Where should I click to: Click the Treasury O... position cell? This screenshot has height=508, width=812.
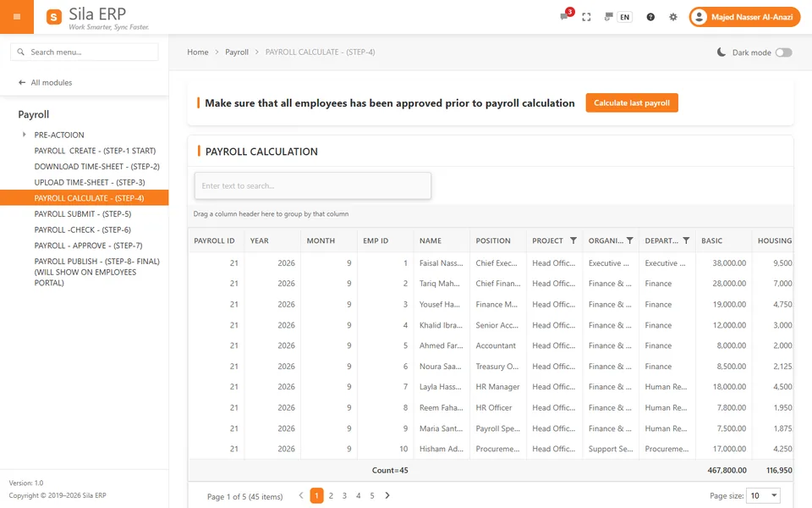click(x=498, y=366)
